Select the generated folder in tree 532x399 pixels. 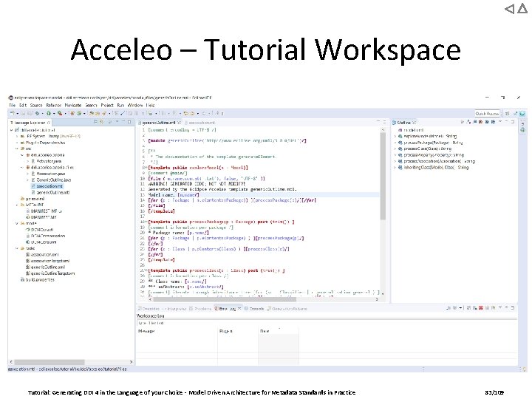click(33, 199)
